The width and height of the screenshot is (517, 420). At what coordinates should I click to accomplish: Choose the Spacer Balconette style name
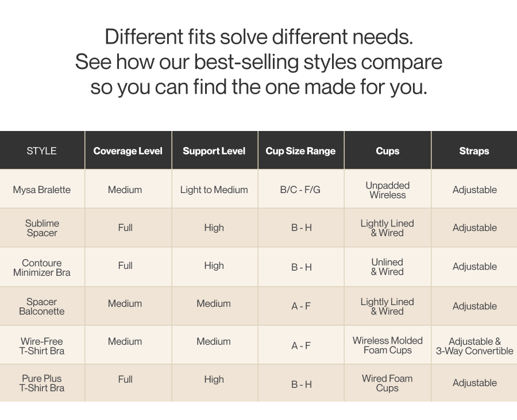pyautogui.click(x=41, y=306)
